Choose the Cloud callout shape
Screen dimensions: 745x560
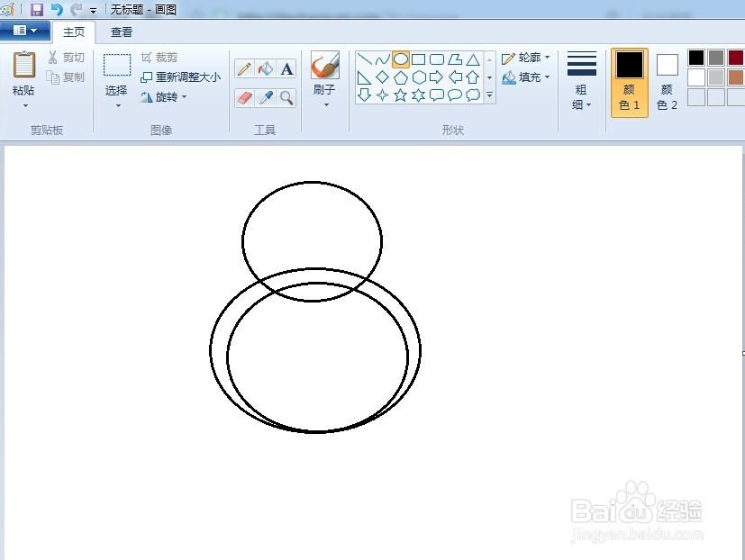473,95
